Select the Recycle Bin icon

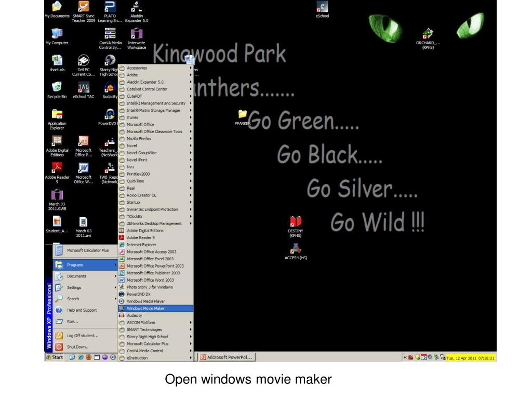click(x=57, y=90)
